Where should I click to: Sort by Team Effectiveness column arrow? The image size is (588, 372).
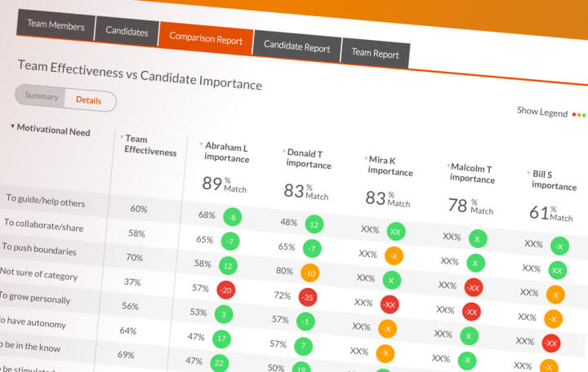pyautogui.click(x=122, y=137)
